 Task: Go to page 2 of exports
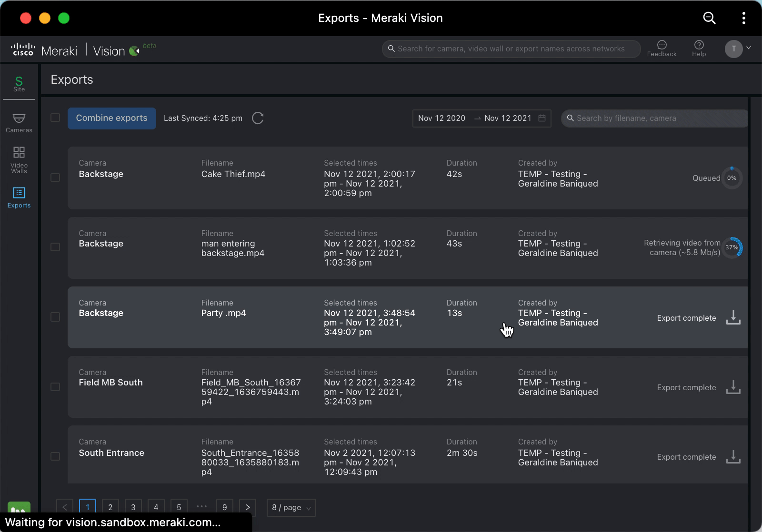click(x=110, y=507)
